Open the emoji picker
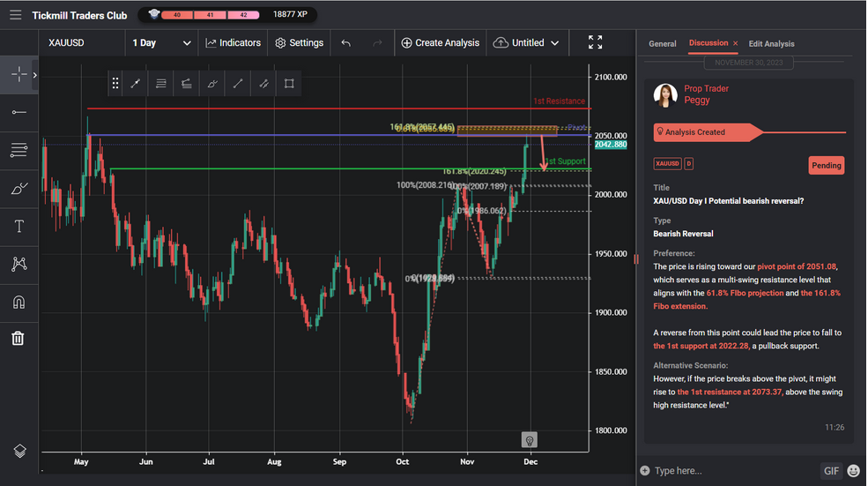Image resolution: width=868 pixels, height=486 pixels. pos(854,471)
